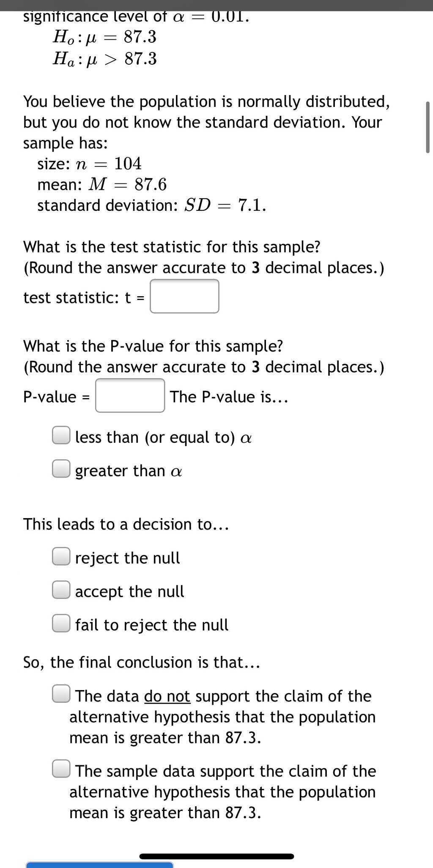The image size is (433, 868).
Task: Click the 'fail to reject the null' label text
Action: coord(151,625)
